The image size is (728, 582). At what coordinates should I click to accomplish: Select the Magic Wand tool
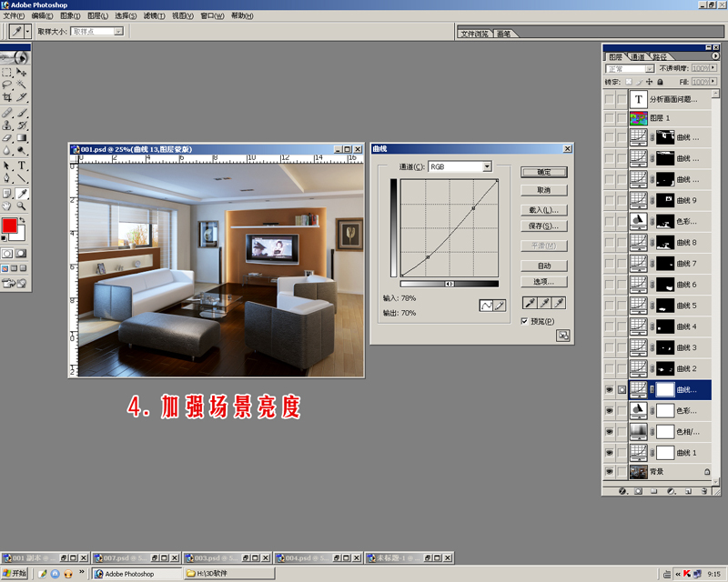pyautogui.click(x=21, y=85)
